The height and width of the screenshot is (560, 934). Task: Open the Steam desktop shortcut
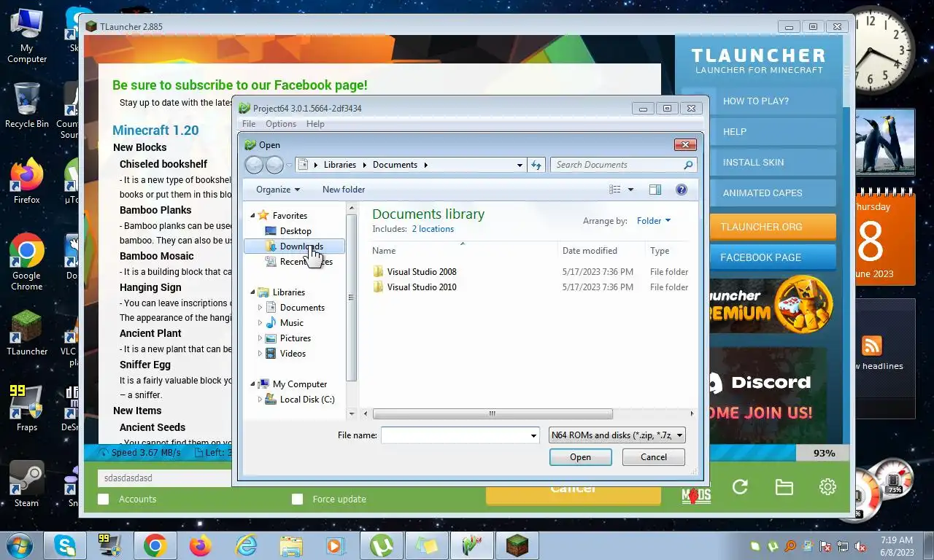(x=27, y=483)
